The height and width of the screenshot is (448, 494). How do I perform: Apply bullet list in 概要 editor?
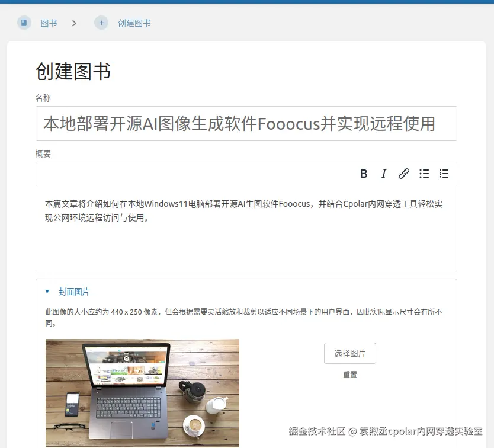point(424,174)
